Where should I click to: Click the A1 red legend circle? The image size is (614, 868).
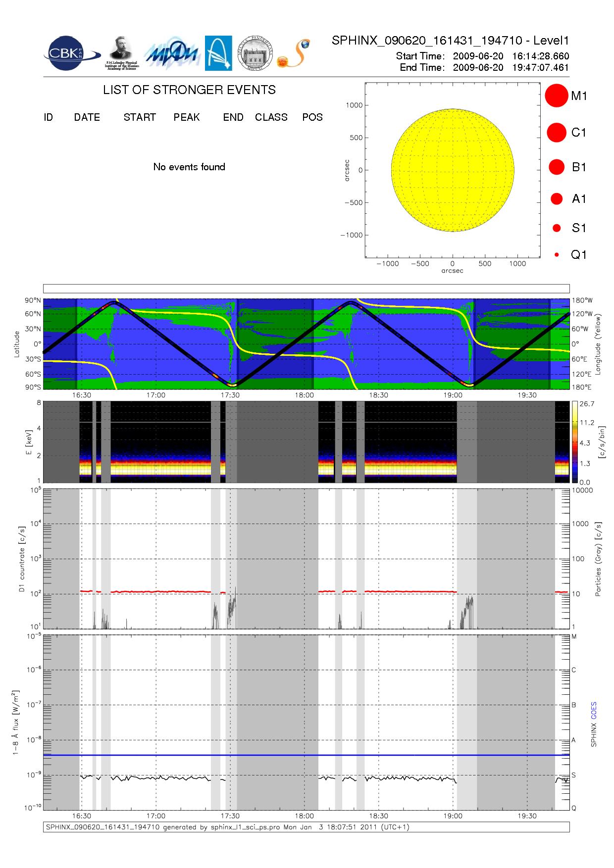pyautogui.click(x=557, y=198)
